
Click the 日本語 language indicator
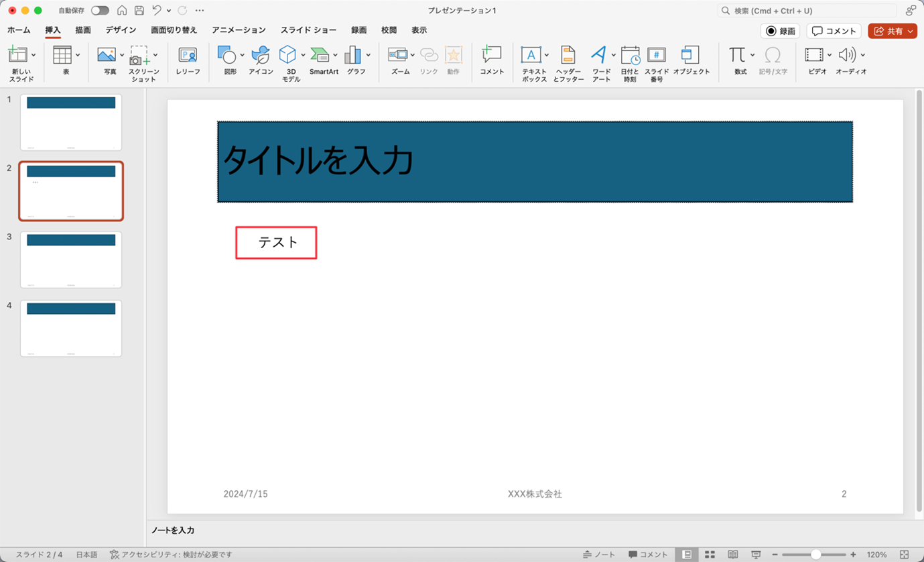click(86, 555)
